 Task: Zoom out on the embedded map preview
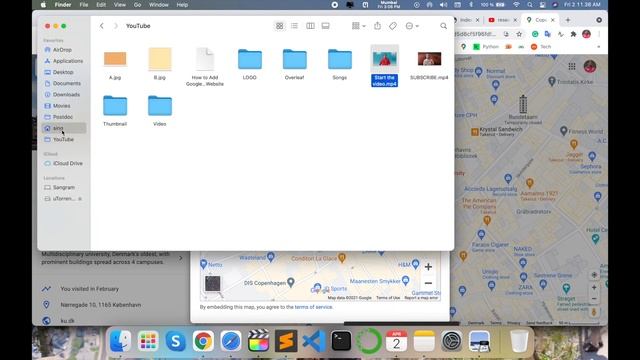click(x=428, y=283)
